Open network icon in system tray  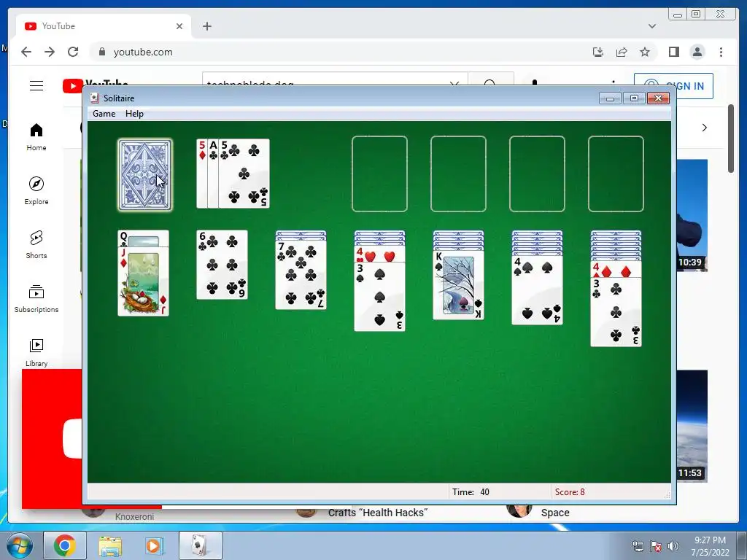(638, 546)
